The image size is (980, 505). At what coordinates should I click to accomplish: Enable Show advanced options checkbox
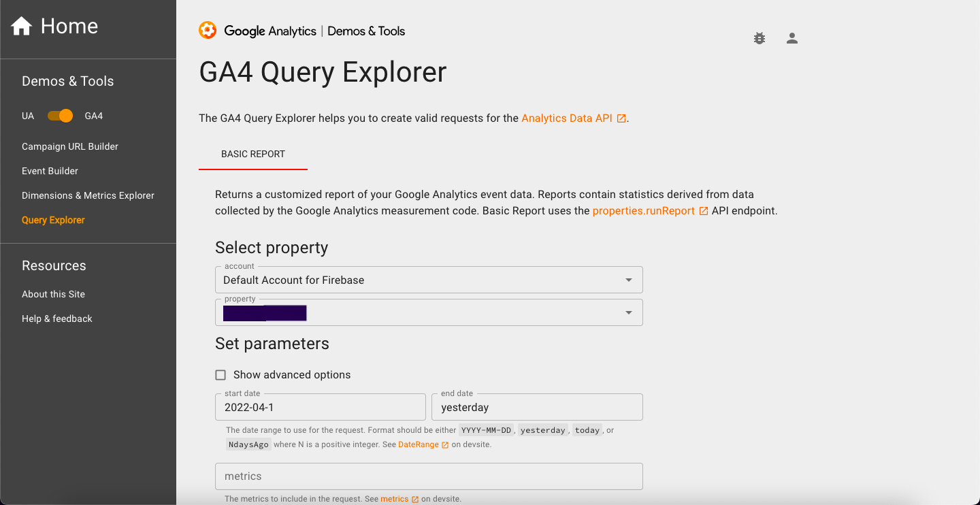point(220,375)
